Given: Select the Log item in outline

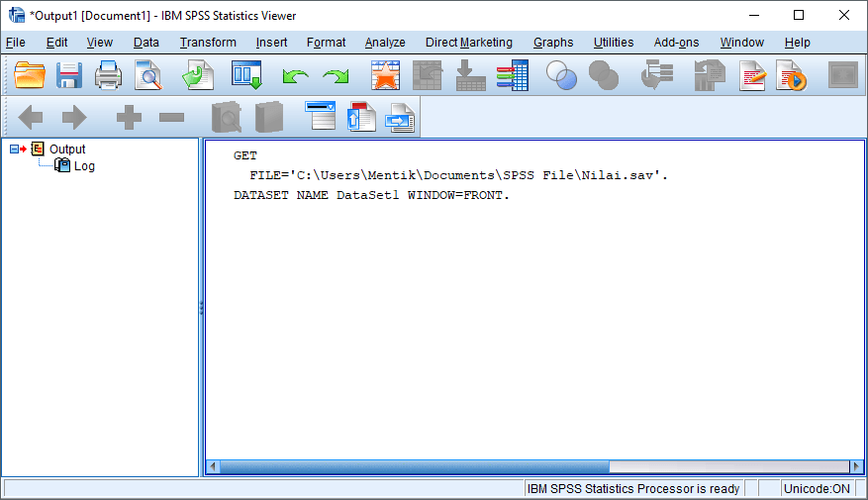Looking at the screenshot, I should [x=84, y=166].
